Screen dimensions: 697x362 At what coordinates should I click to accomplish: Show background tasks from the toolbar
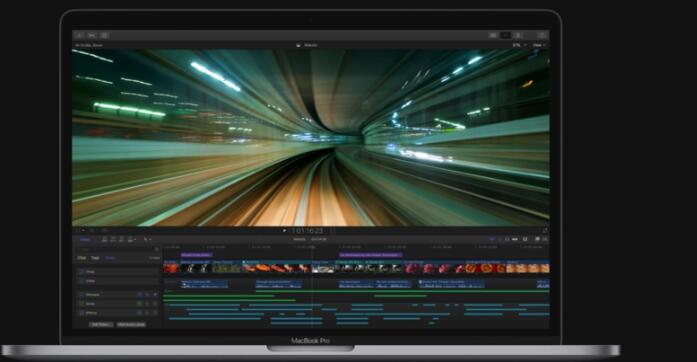104,35
